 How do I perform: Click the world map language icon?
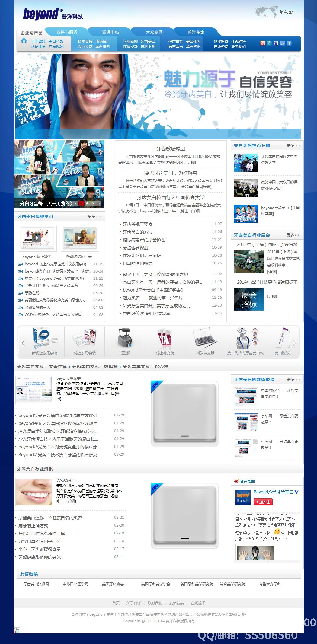(266, 12)
